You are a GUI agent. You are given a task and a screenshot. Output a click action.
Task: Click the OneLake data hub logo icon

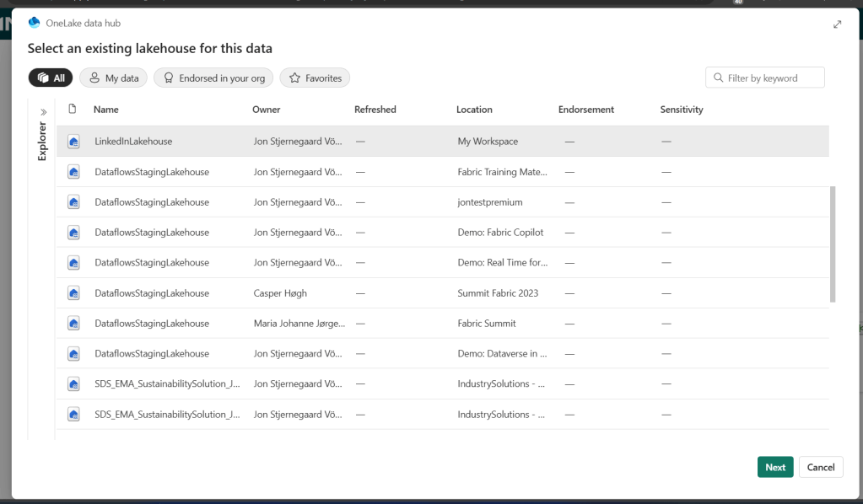tap(35, 23)
